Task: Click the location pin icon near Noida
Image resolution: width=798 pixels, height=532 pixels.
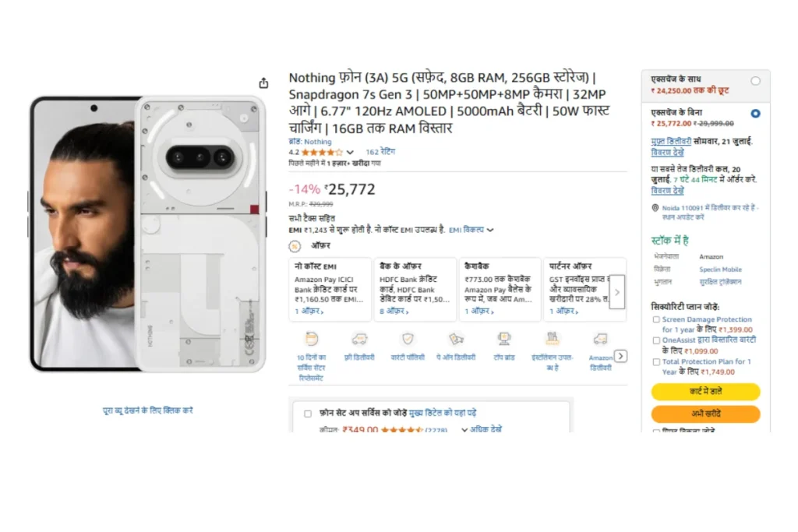Action: (x=655, y=207)
